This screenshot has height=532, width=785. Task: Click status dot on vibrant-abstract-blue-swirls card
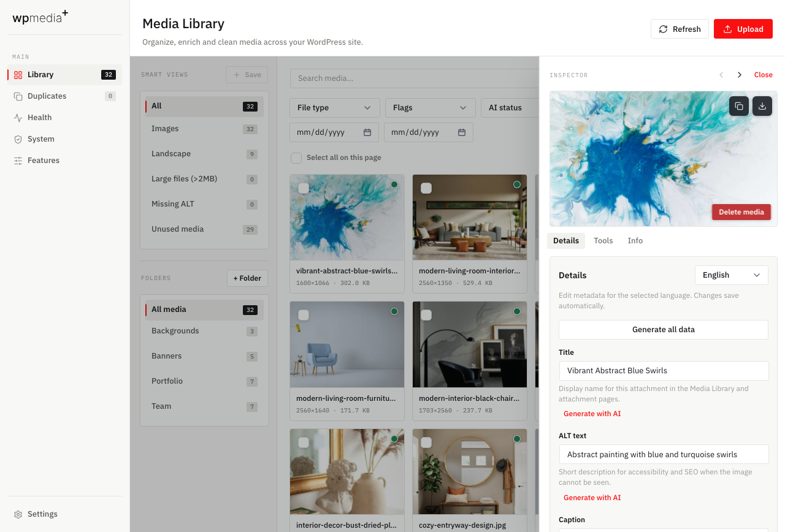pyautogui.click(x=394, y=184)
